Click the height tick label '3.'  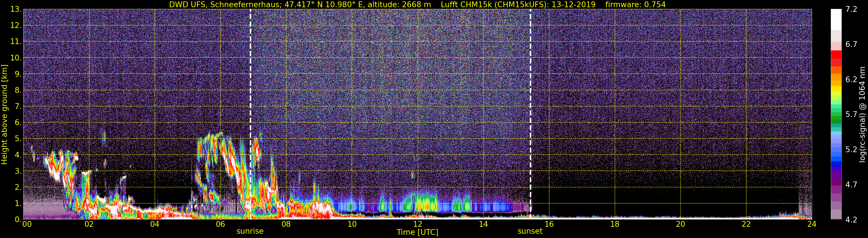tap(18, 171)
